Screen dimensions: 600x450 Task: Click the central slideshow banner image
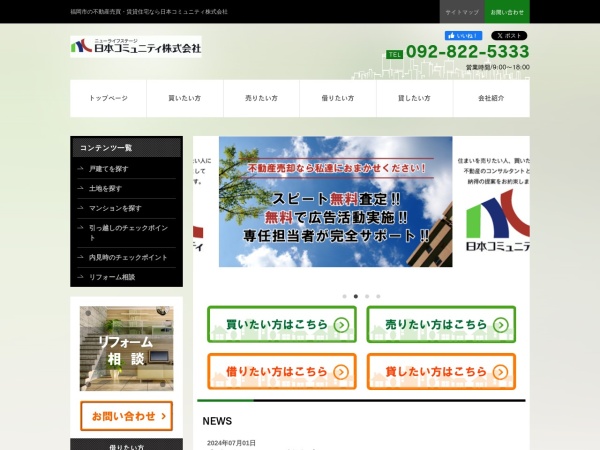(x=336, y=202)
